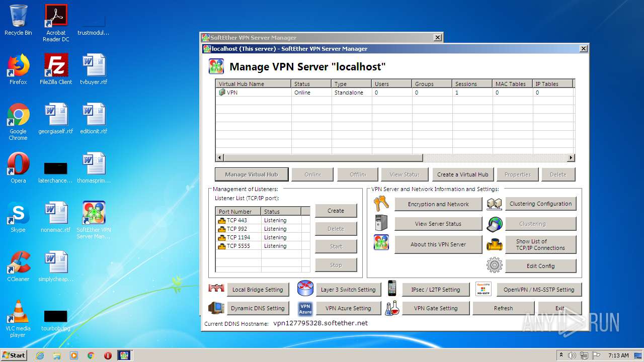Click the keys icon beside Encryption and Network
The image size is (644, 362).
pyautogui.click(x=381, y=204)
